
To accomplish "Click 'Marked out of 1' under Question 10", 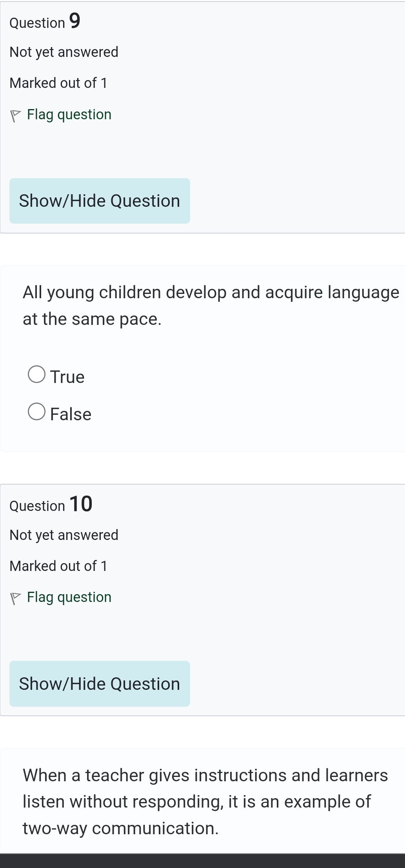I will click(59, 565).
